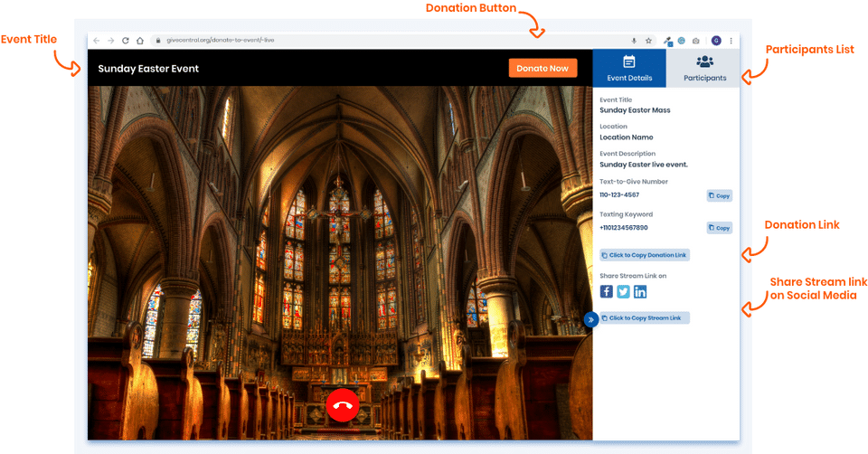Click the 'Sunday Easter Event' header title
This screenshot has width=868, height=454.
click(x=148, y=69)
